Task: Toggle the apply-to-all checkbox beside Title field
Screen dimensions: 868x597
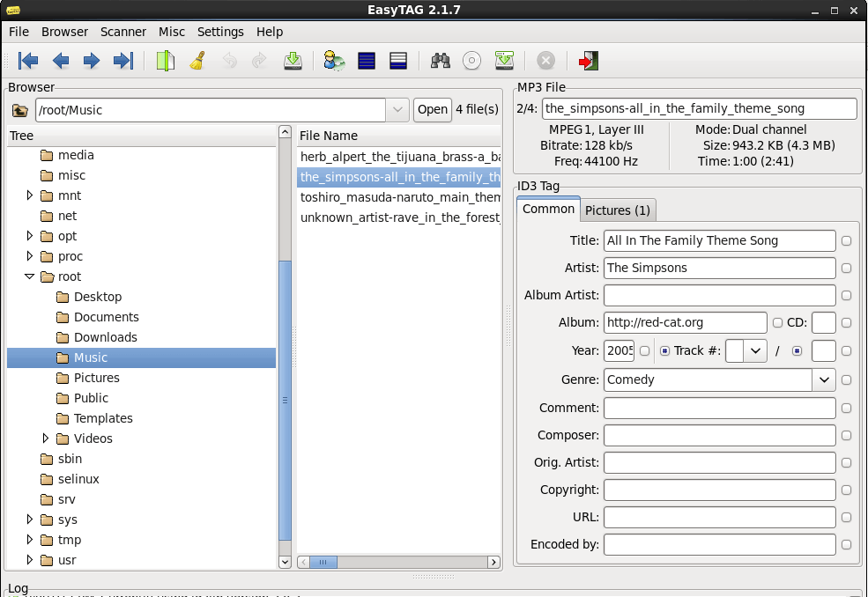Action: point(847,240)
